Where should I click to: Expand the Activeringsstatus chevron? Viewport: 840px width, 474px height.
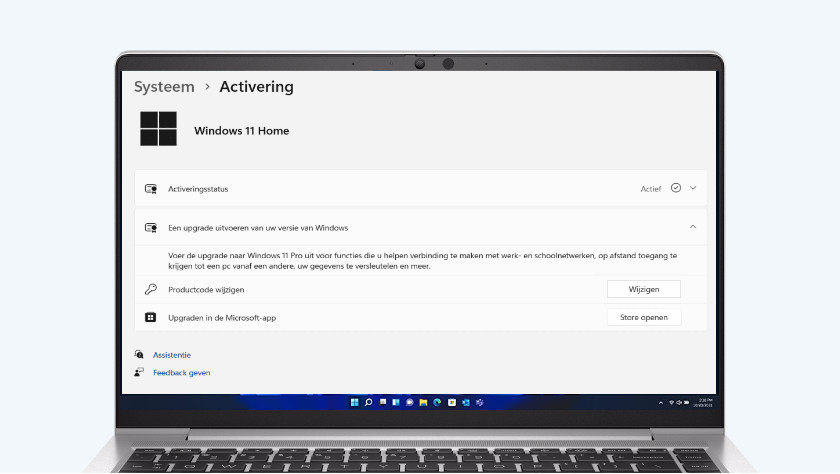tap(693, 187)
